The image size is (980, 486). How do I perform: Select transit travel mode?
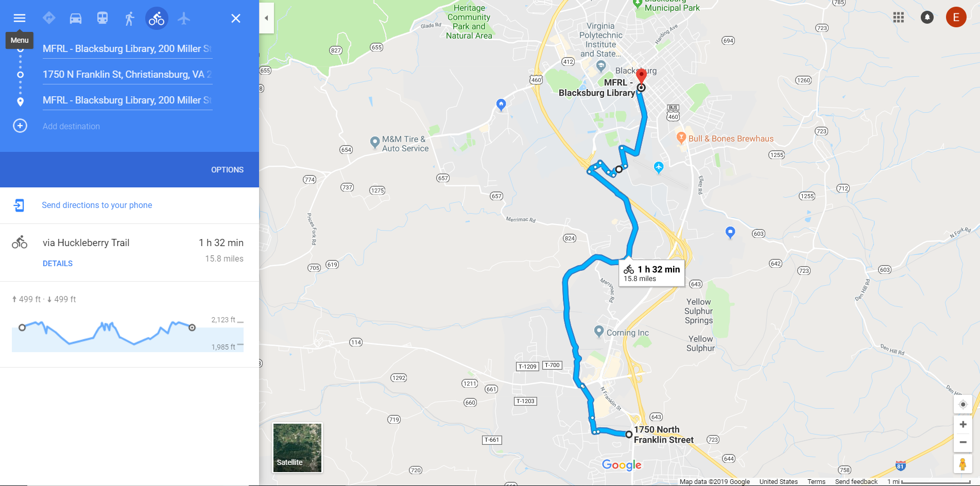[102, 19]
